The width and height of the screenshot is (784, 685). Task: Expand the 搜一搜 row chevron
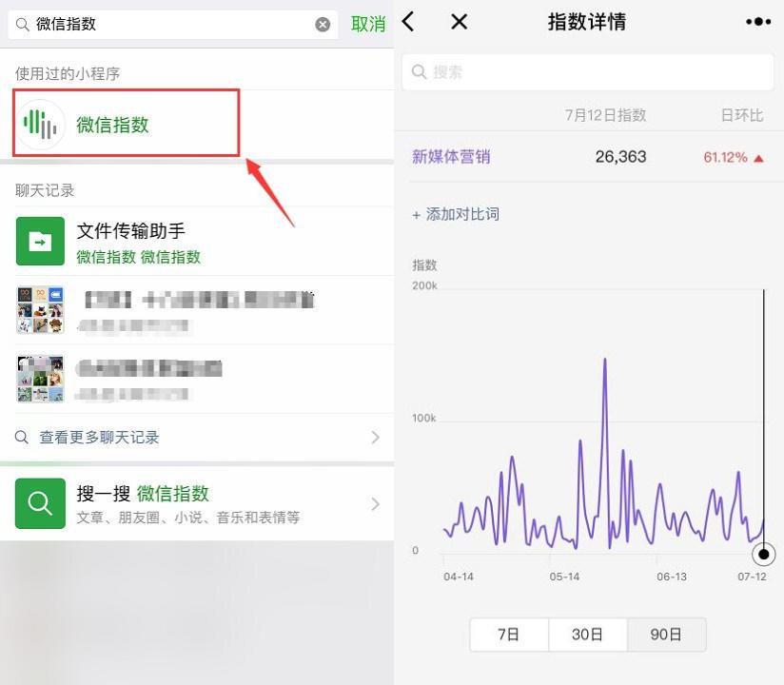pos(376,503)
